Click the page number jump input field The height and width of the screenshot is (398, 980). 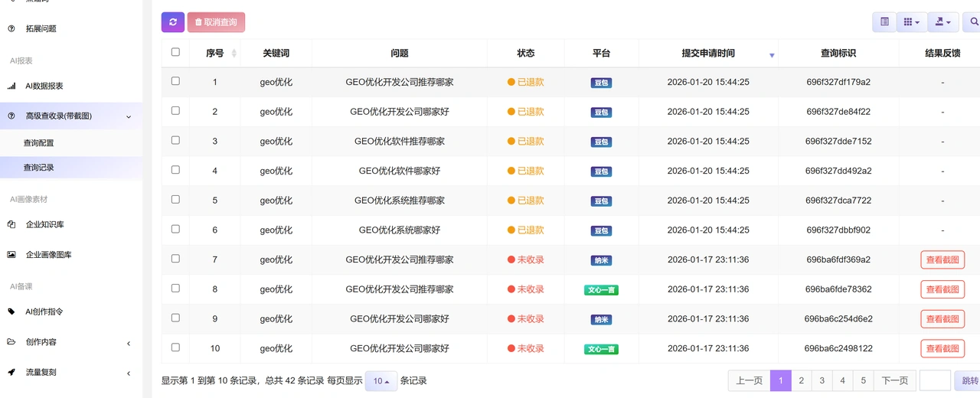tap(935, 380)
